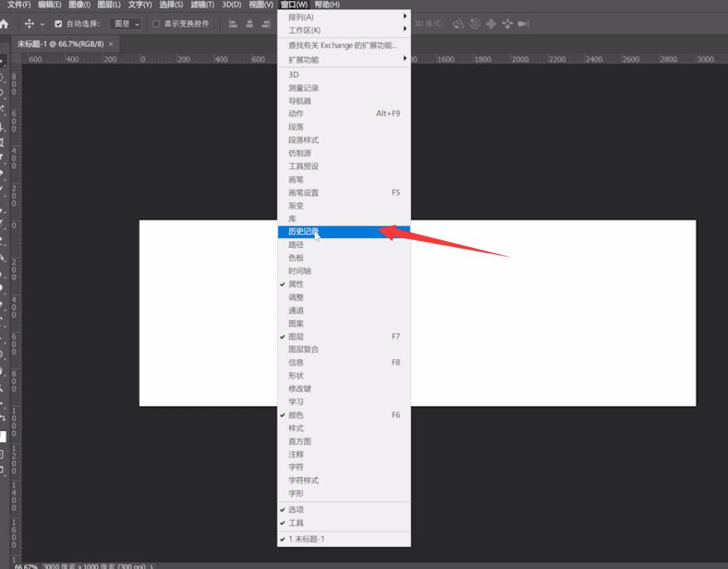This screenshot has height=569, width=728.
Task: Close the 未标题-1 document tab
Action: tap(111, 44)
